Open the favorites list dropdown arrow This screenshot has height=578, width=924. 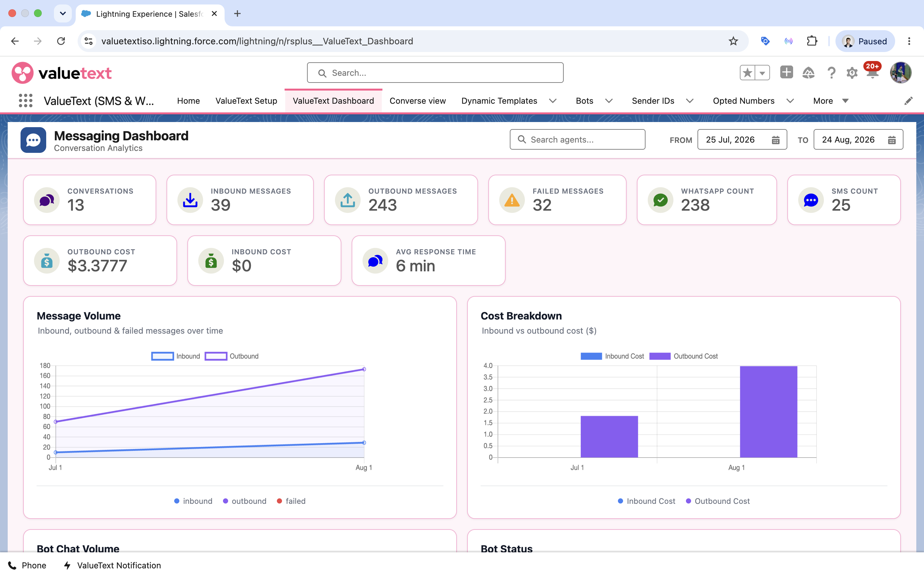pyautogui.click(x=762, y=73)
